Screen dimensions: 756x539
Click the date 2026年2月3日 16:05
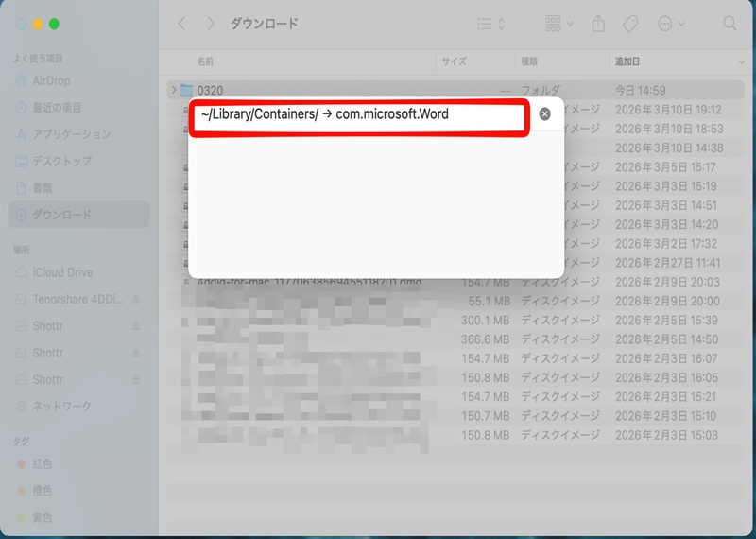click(x=667, y=378)
